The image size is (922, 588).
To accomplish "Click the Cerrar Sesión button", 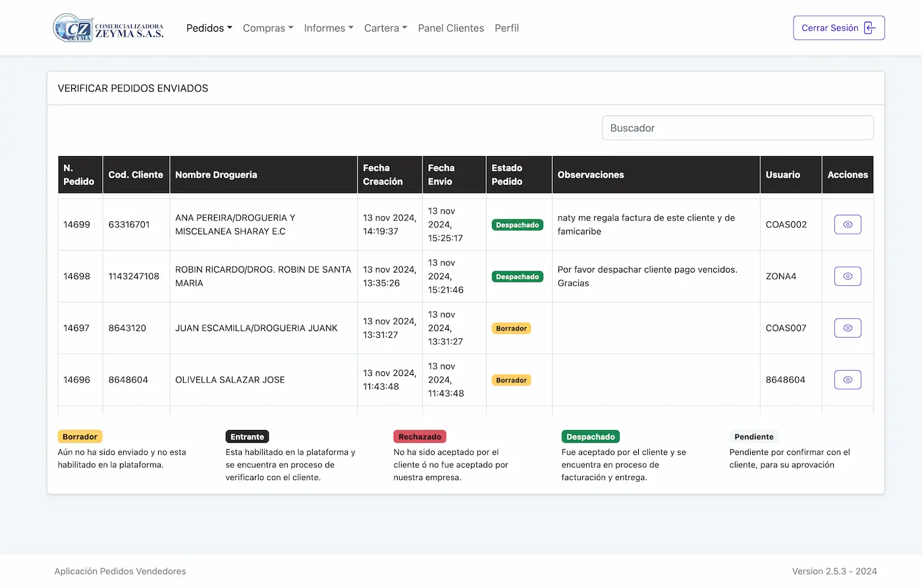I will pos(838,28).
